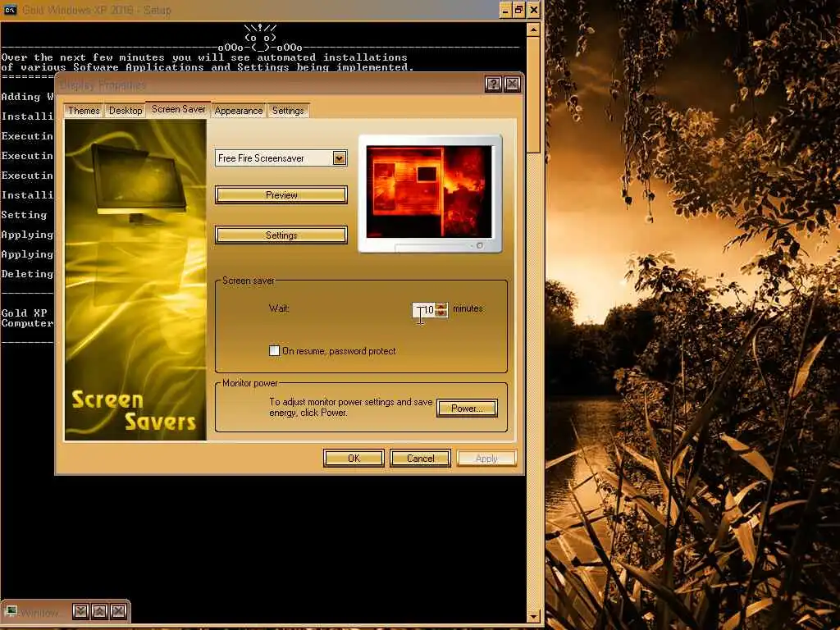Click the command prompt icon in the Setup title bar
This screenshot has width=840, height=630.
click(10, 10)
